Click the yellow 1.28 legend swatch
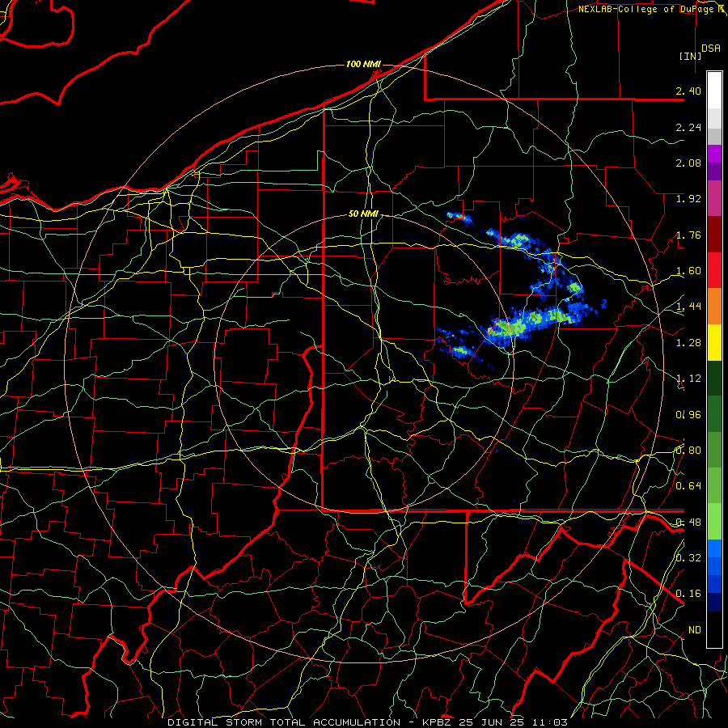728x728 pixels. pyautogui.click(x=714, y=343)
